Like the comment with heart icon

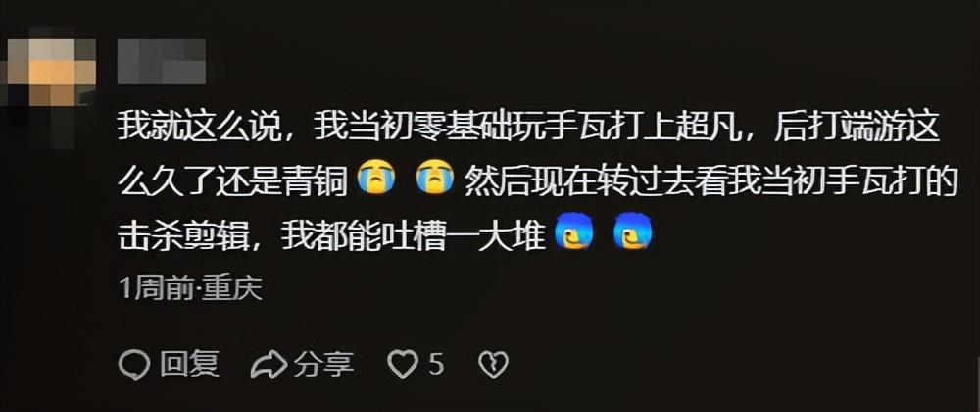tap(402, 365)
